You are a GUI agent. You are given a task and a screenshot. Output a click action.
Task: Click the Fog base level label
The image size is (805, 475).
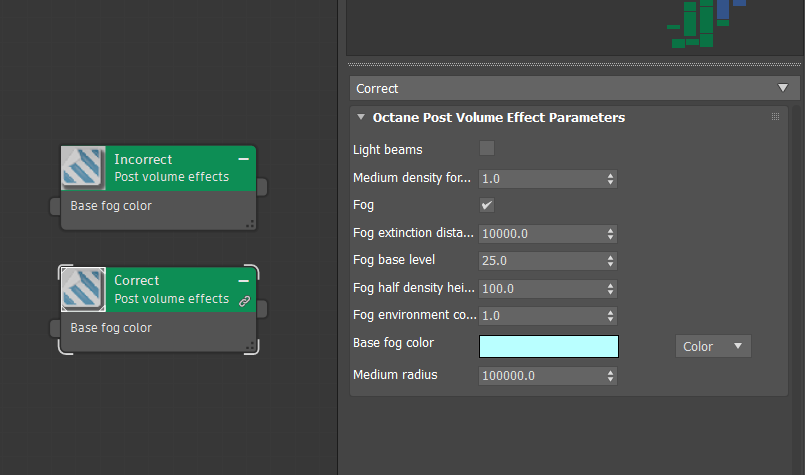click(394, 260)
